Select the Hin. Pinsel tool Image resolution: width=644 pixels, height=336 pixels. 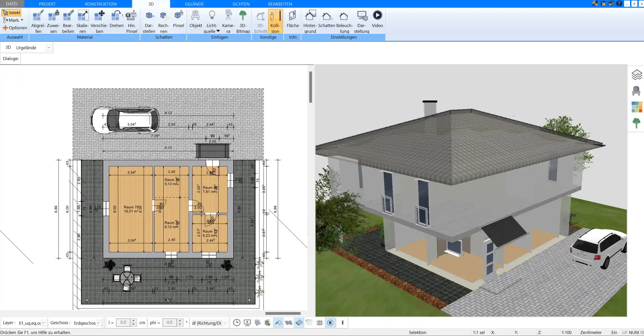(x=132, y=21)
